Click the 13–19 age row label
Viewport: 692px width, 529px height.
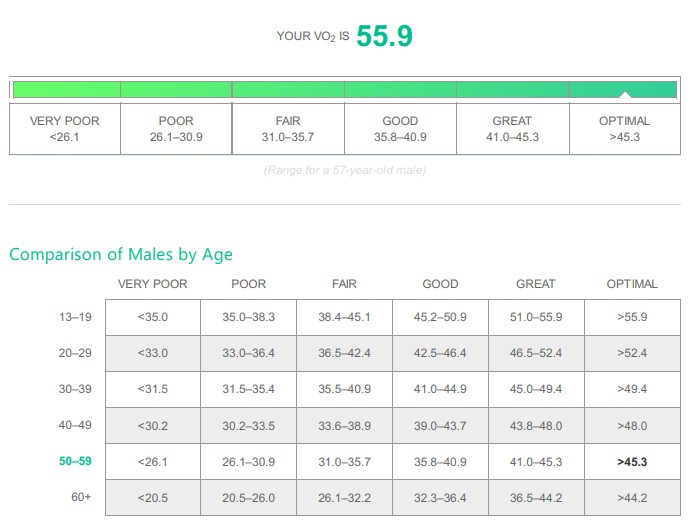(75, 317)
